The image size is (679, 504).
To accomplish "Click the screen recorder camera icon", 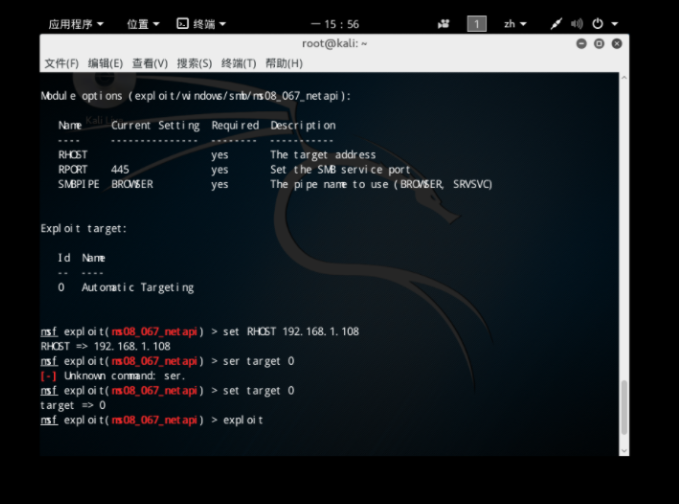I will pyautogui.click(x=443, y=24).
